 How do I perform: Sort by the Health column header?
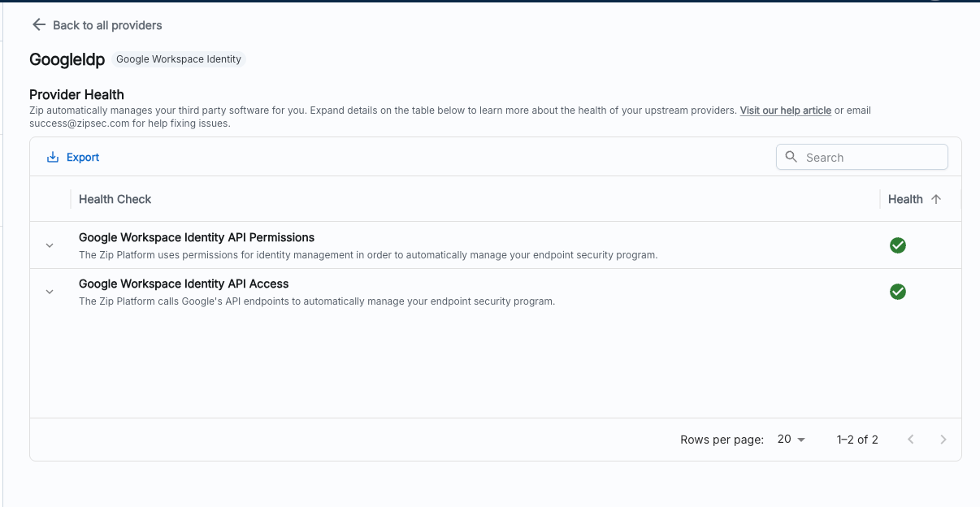(905, 199)
